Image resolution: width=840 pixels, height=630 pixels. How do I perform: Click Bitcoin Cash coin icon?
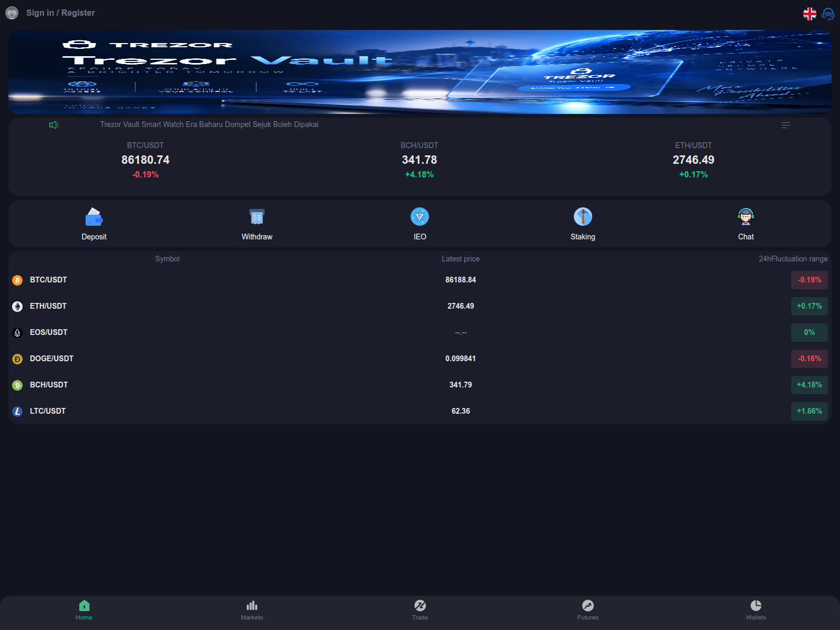click(x=17, y=385)
